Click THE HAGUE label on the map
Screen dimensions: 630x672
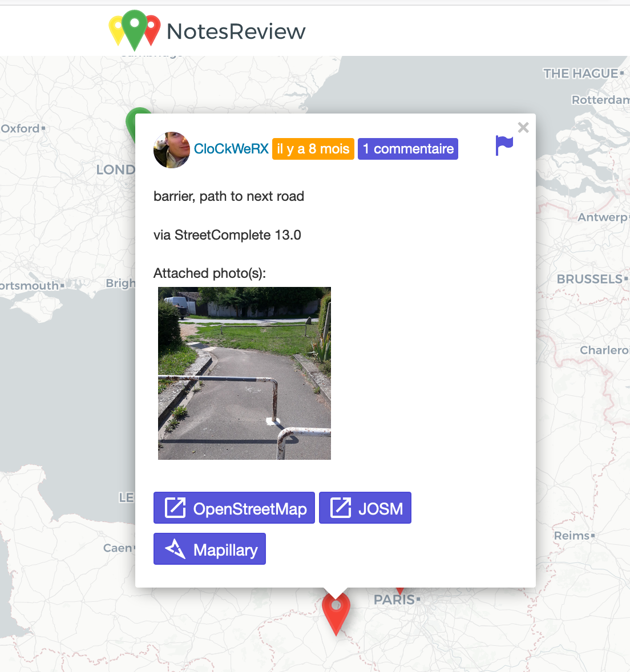click(580, 74)
